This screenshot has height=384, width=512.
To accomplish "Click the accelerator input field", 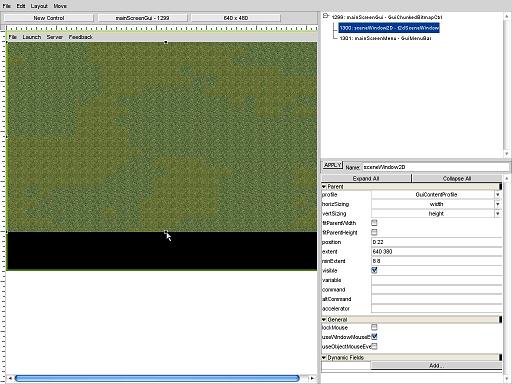I will click(x=436, y=309).
